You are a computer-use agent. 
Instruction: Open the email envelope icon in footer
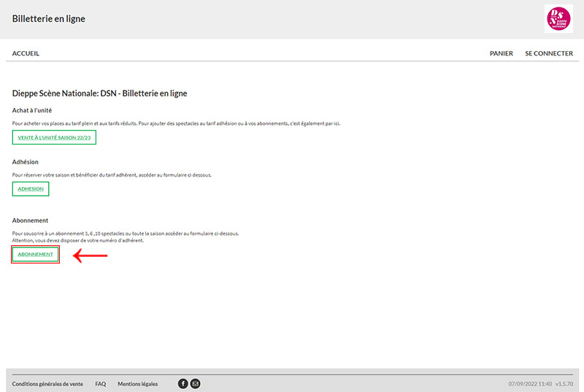pos(195,383)
